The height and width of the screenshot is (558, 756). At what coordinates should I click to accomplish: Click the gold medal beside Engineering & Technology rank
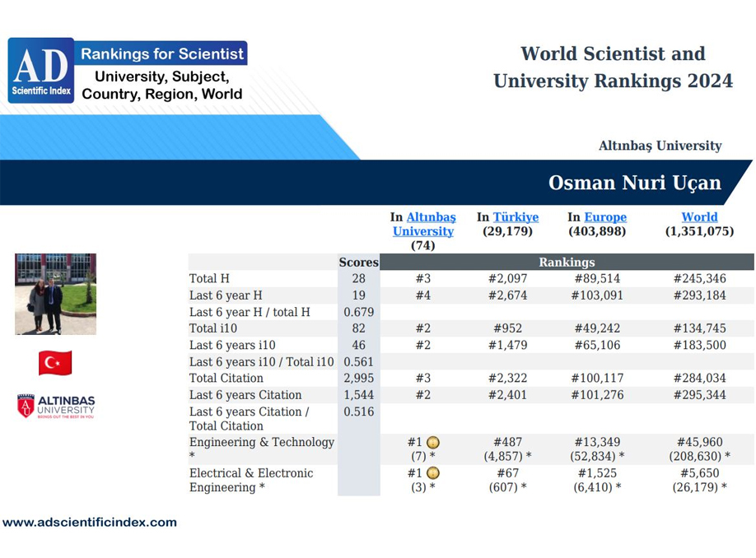click(432, 442)
